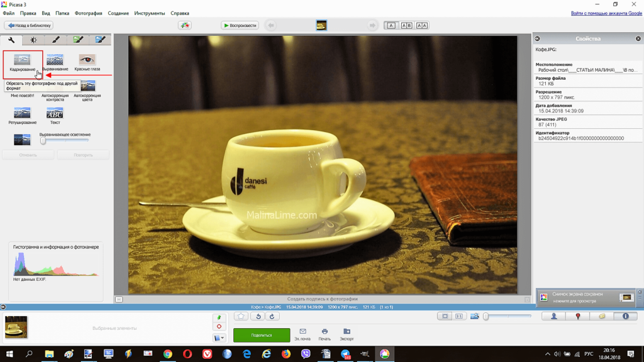
Task: Click Назад в библиотеку button
Action: 29,26
